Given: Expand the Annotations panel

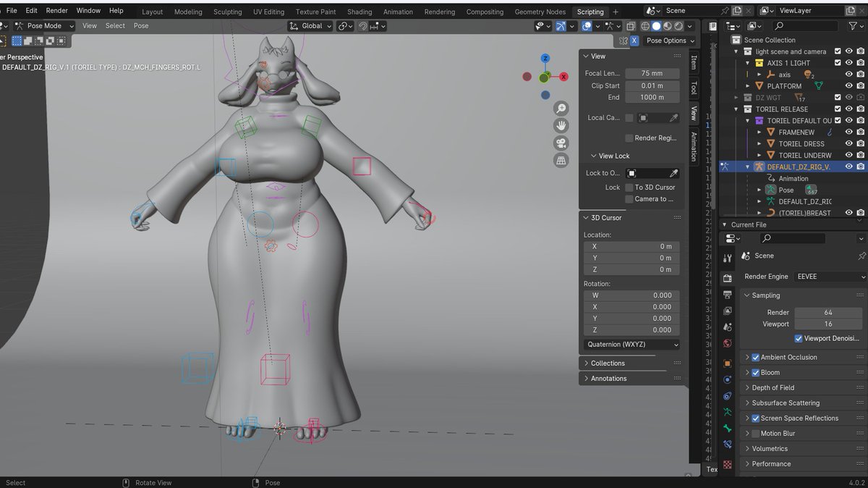Looking at the screenshot, I should (630, 378).
